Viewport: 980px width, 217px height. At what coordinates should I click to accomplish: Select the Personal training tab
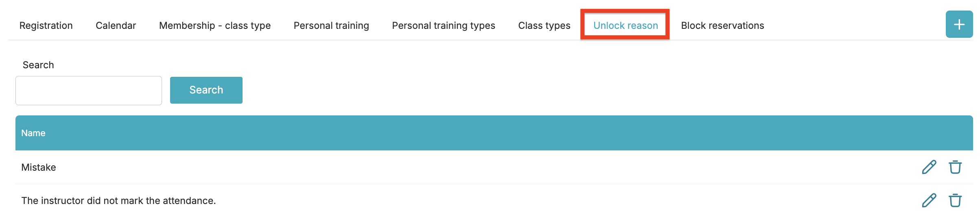[331, 26]
